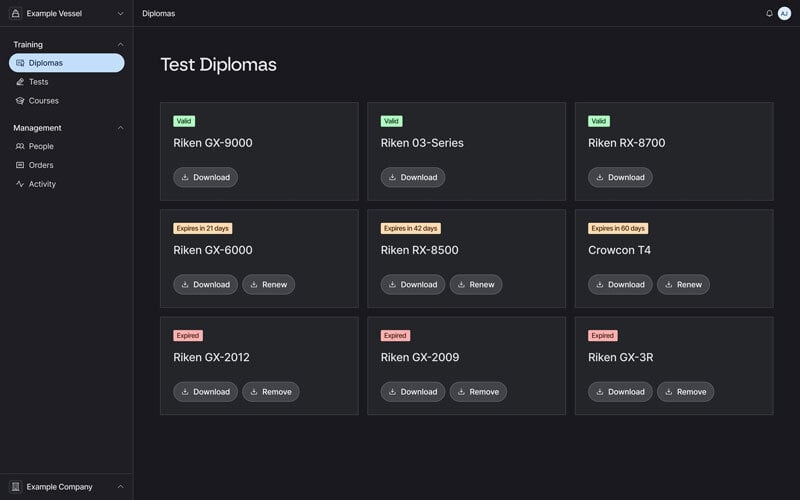Open the user avatar in top bar
Viewport: 800px width, 500px height.
coord(784,13)
